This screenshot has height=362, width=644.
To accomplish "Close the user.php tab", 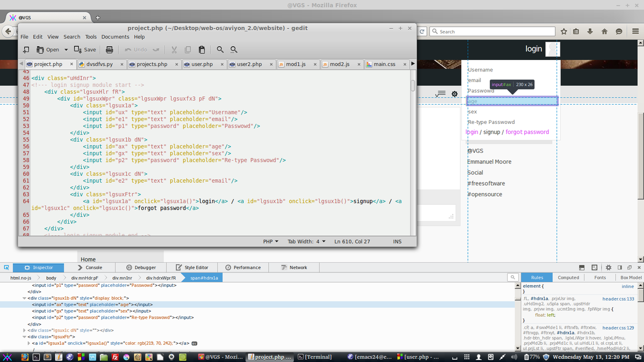I will pos(222,64).
